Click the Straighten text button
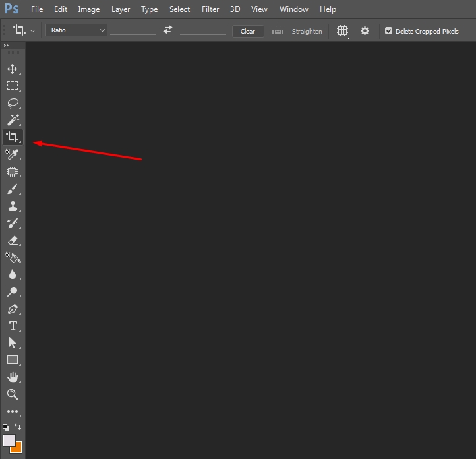The height and width of the screenshot is (459, 476). (307, 31)
